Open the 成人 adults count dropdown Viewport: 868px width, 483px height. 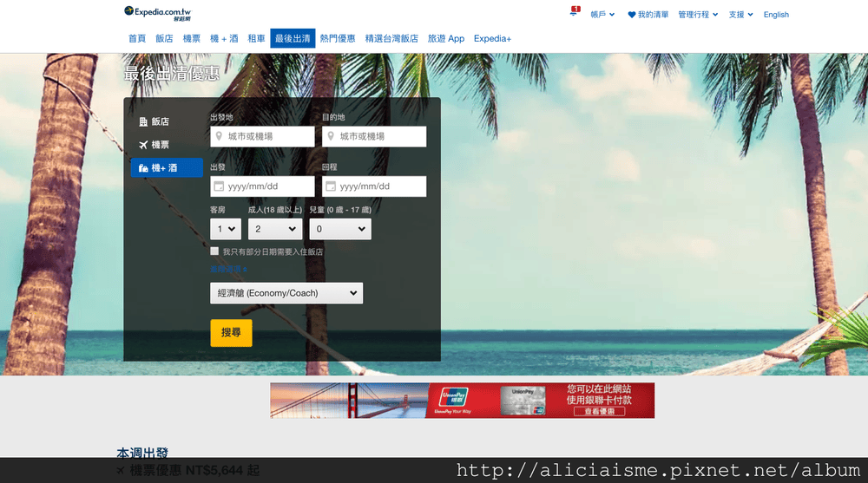(275, 229)
